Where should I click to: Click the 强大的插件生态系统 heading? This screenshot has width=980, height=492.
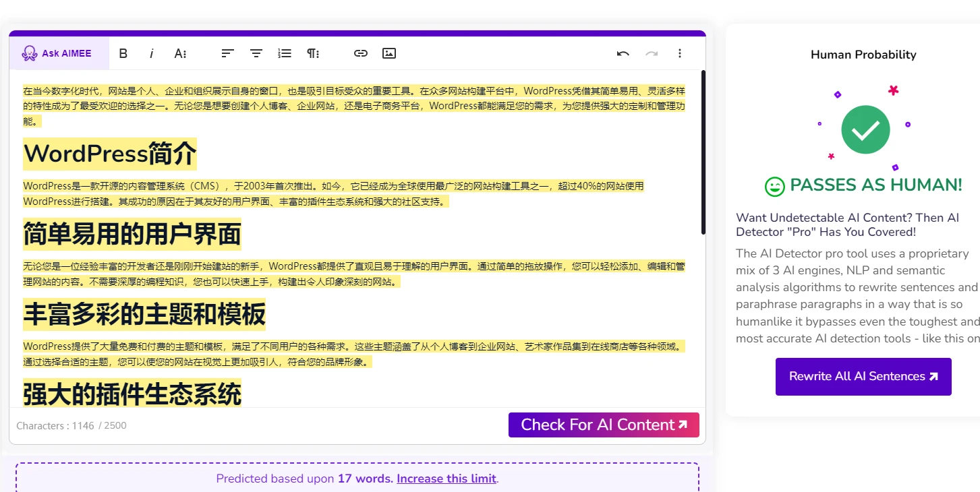pyautogui.click(x=132, y=394)
